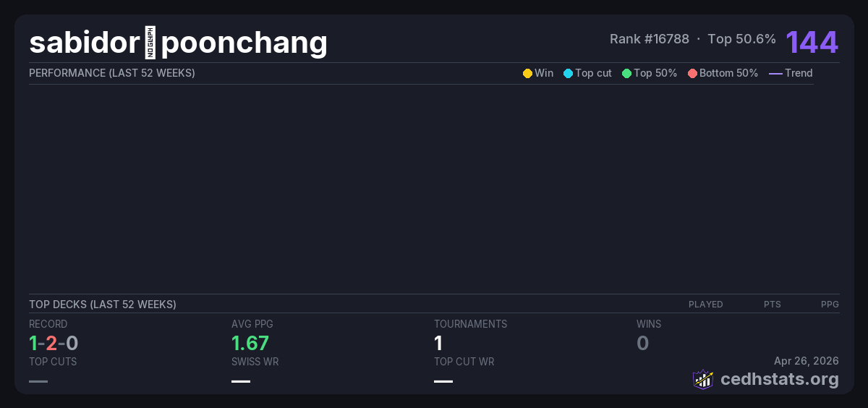Select the Top Decks (Last 52 Weeks) heading

point(102,305)
